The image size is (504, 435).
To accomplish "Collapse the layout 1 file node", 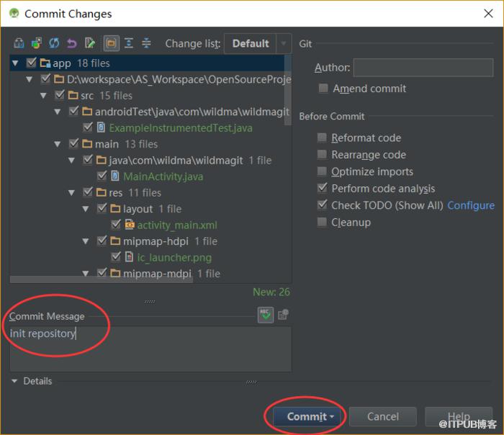I will [86, 209].
